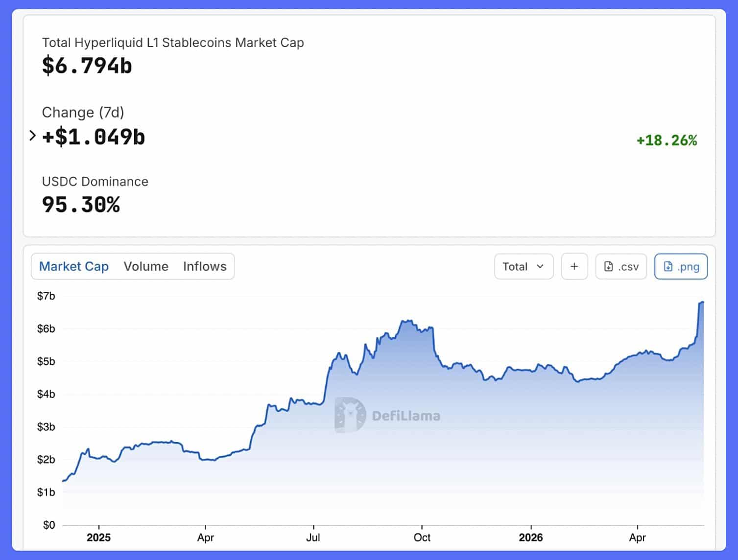Click the 95.30% USDC Dominance value
Image resolution: width=738 pixels, height=560 pixels.
coord(81,205)
